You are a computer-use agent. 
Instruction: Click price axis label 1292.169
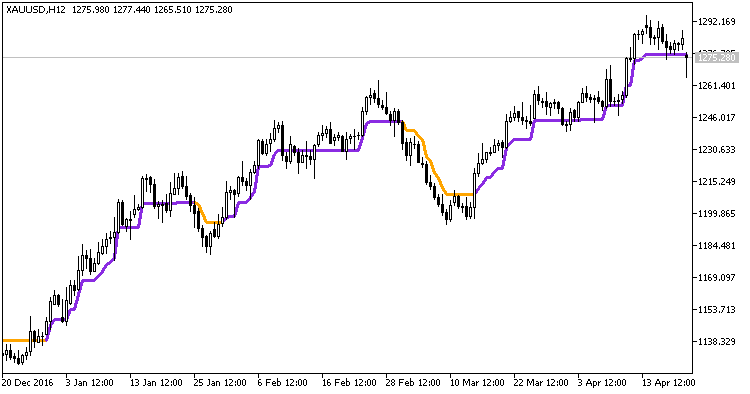tap(717, 22)
